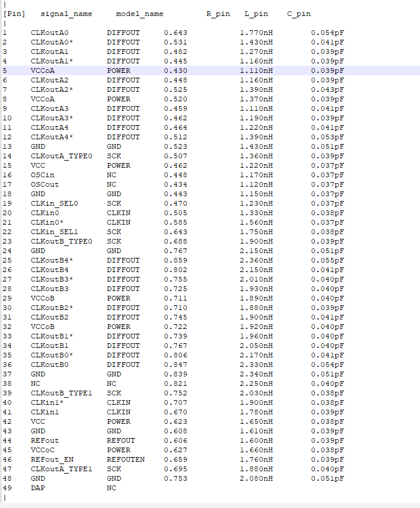The width and height of the screenshot is (420, 508).
Task: Click 1.270nH in the CLKoutA1 row
Action: click(256, 52)
